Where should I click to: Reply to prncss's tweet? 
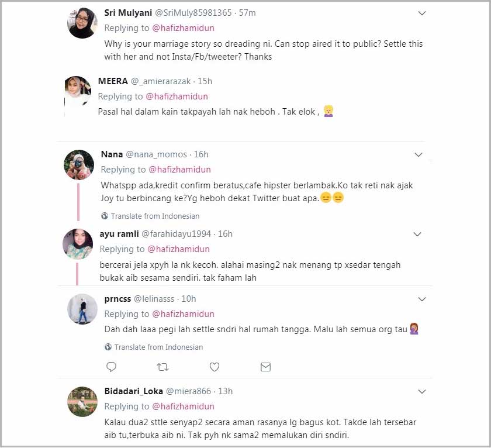coord(111,367)
